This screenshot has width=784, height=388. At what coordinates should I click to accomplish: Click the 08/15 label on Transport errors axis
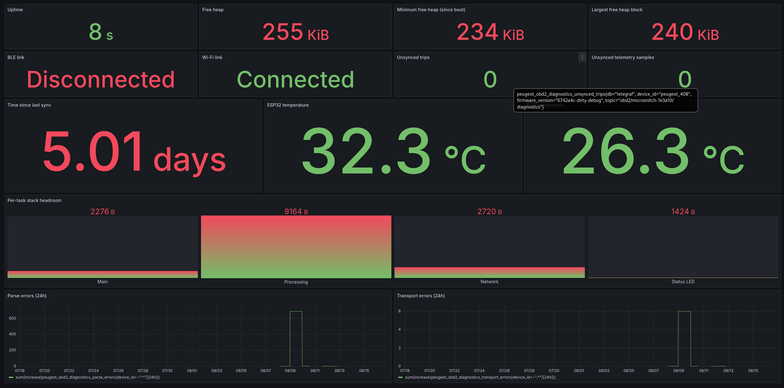pos(752,371)
